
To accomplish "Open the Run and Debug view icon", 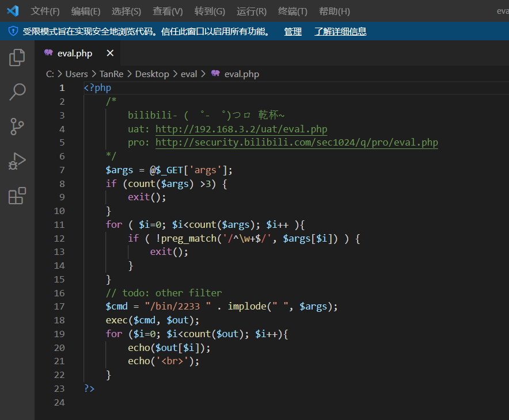I will (17, 162).
